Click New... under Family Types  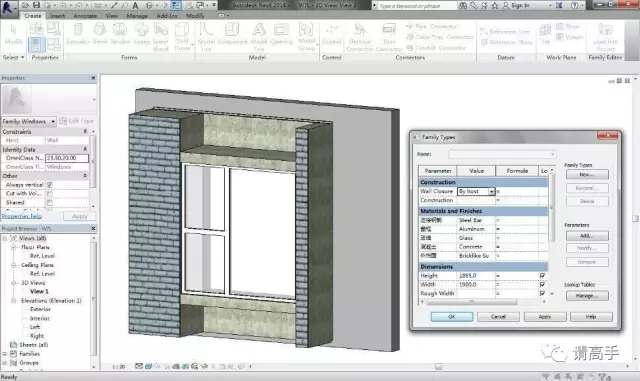[587, 174]
